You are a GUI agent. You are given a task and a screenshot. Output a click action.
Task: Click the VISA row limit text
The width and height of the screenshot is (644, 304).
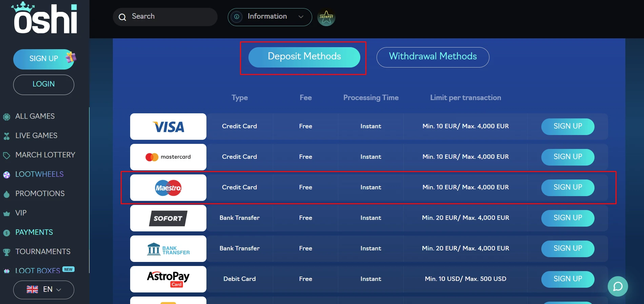tap(465, 126)
